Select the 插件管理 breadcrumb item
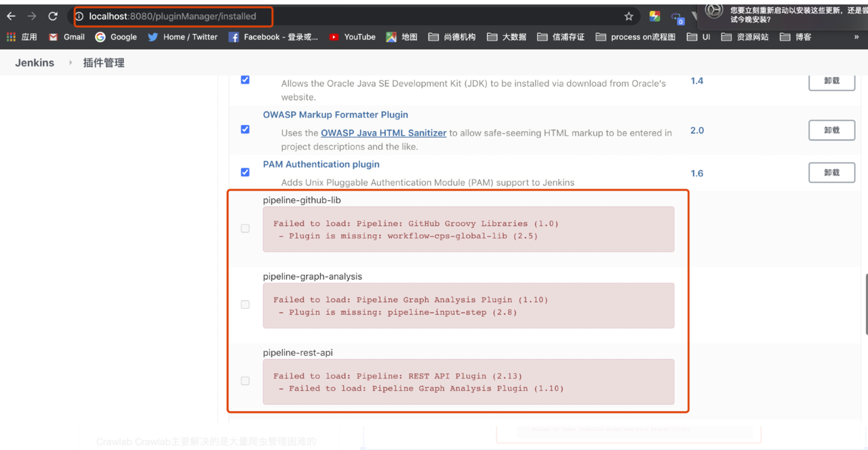 coord(104,62)
